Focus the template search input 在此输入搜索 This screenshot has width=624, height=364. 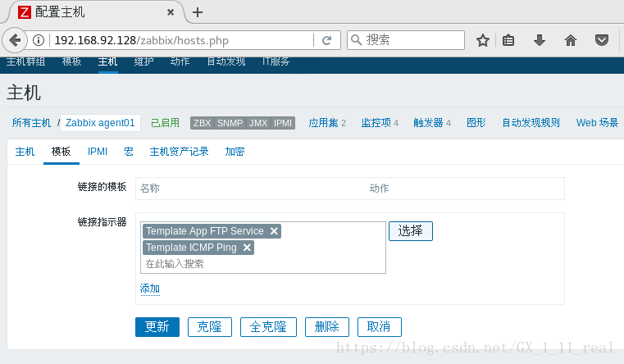[x=262, y=264]
